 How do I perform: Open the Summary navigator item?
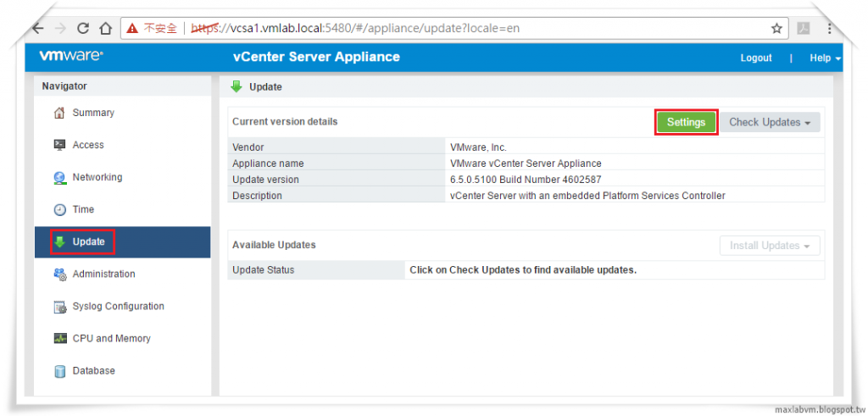(122, 113)
